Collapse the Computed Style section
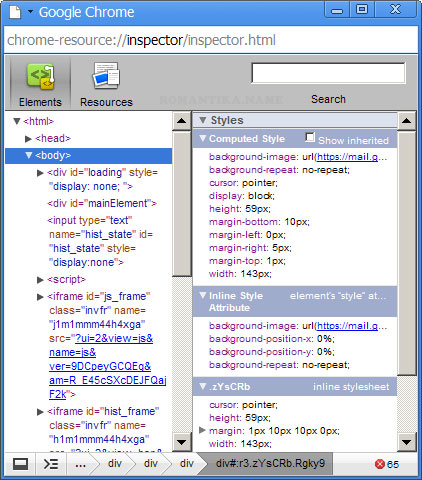 (202, 138)
